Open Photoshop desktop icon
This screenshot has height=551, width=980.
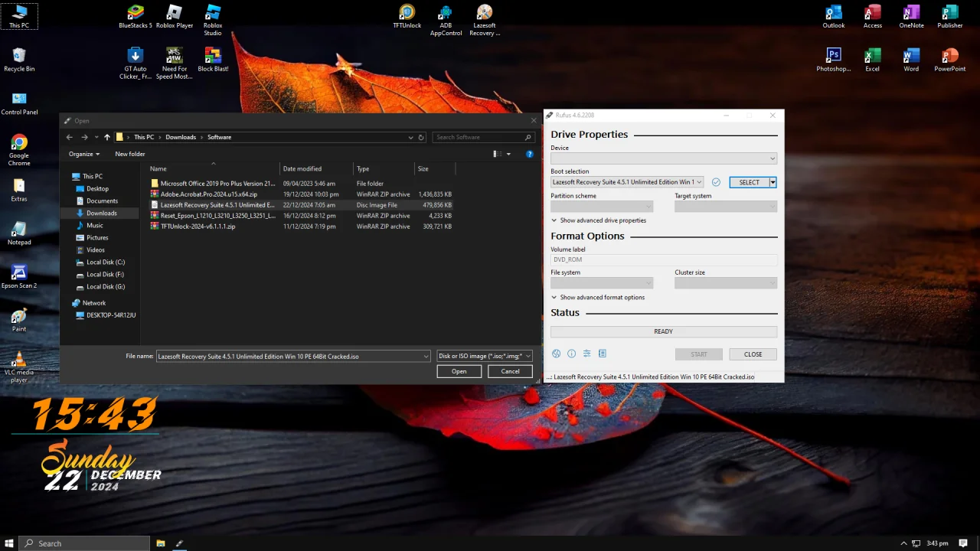click(x=834, y=60)
